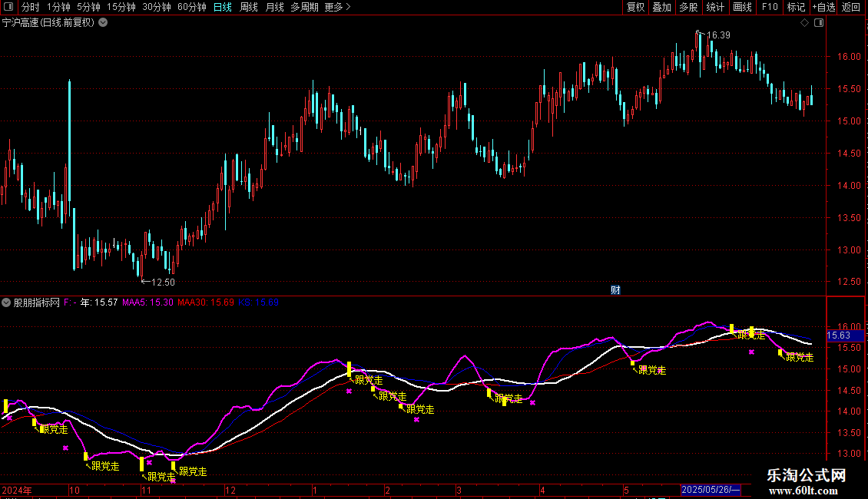Collapse the 股朋指标网 indicator panel arrow
Image resolution: width=868 pixels, height=499 pixels.
(x=6, y=302)
